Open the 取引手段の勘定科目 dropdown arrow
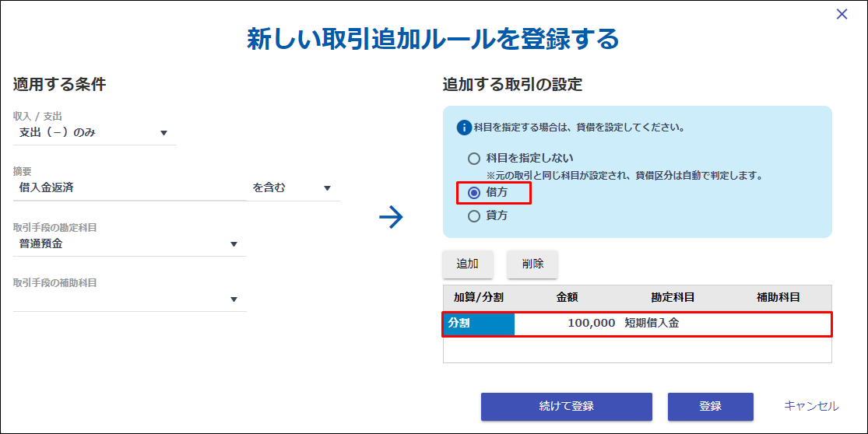The image size is (868, 434). (x=234, y=243)
